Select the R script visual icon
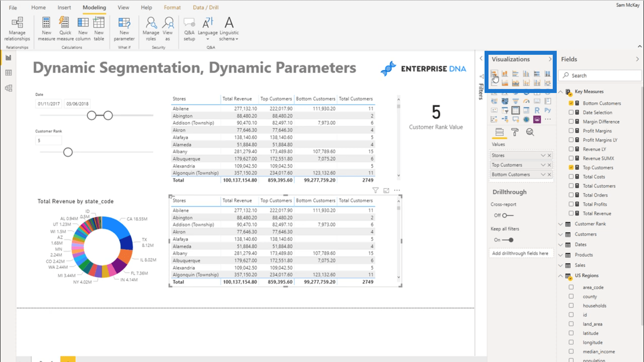The image size is (644, 362). (537, 110)
